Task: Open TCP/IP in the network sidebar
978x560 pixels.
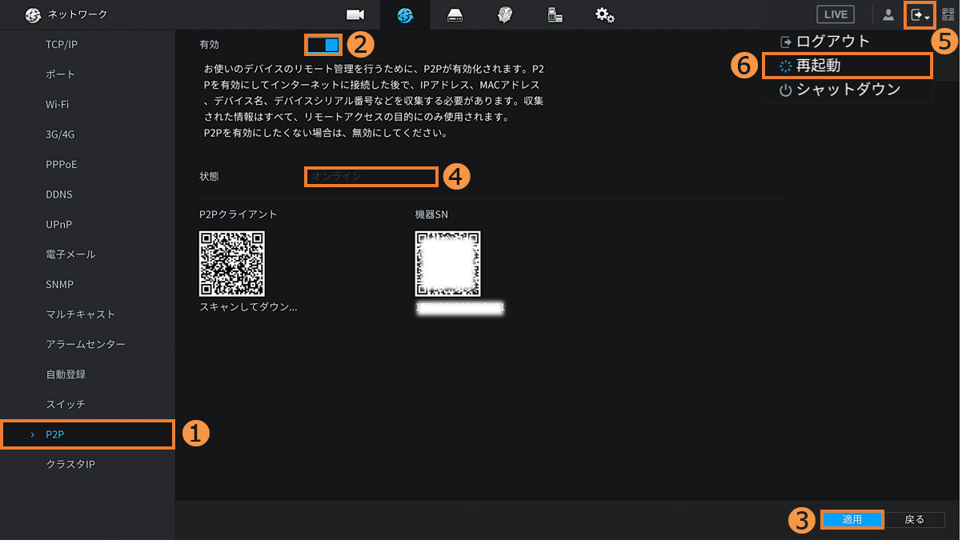Action: (x=62, y=45)
